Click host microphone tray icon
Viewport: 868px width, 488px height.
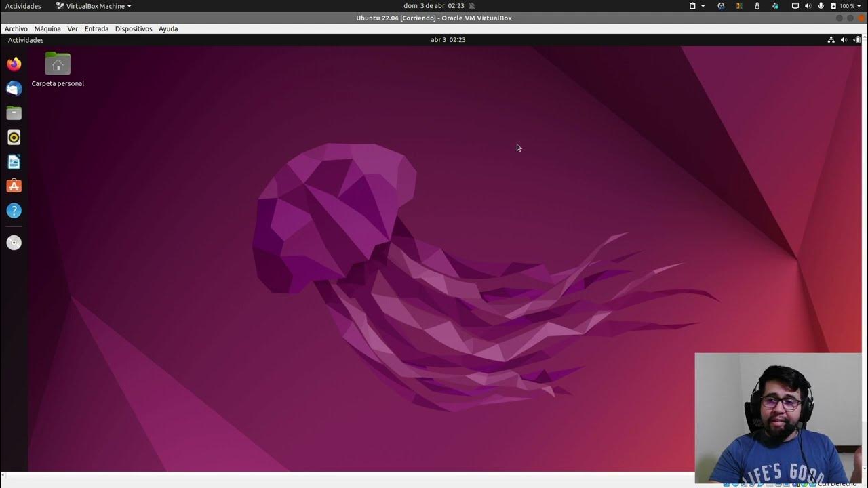[821, 6]
